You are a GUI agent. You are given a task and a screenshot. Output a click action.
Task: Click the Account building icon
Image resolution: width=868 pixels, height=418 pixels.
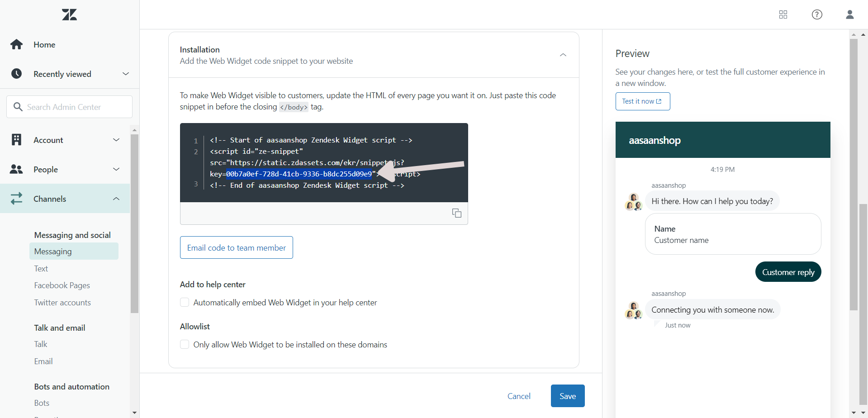click(17, 140)
